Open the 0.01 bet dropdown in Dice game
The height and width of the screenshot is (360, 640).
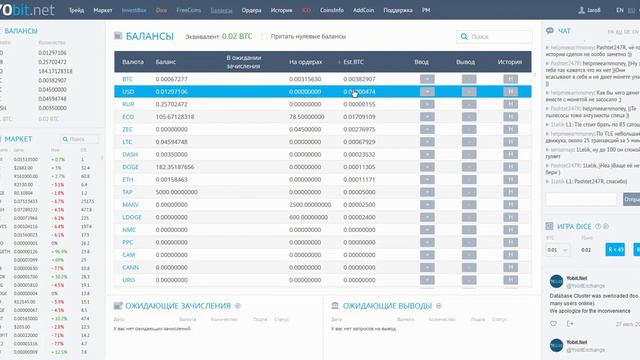(558, 250)
